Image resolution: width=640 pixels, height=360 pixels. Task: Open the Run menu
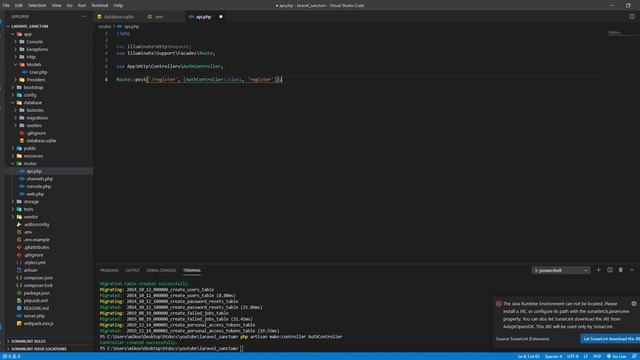82,5
